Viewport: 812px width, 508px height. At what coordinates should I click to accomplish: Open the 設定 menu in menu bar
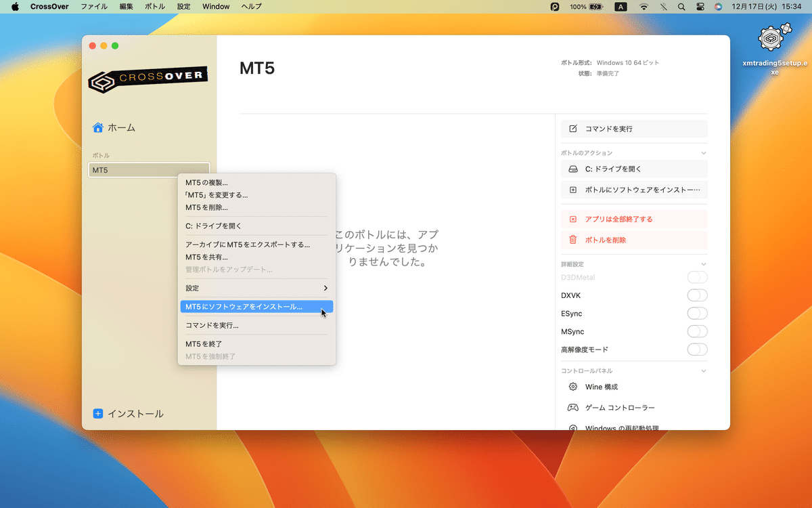183,7
